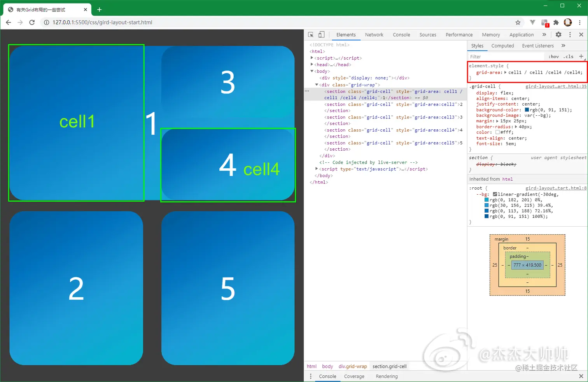Viewport: 588px width, 382px height.
Task: Open the Chrome three-dot menu
Action: click(579, 23)
